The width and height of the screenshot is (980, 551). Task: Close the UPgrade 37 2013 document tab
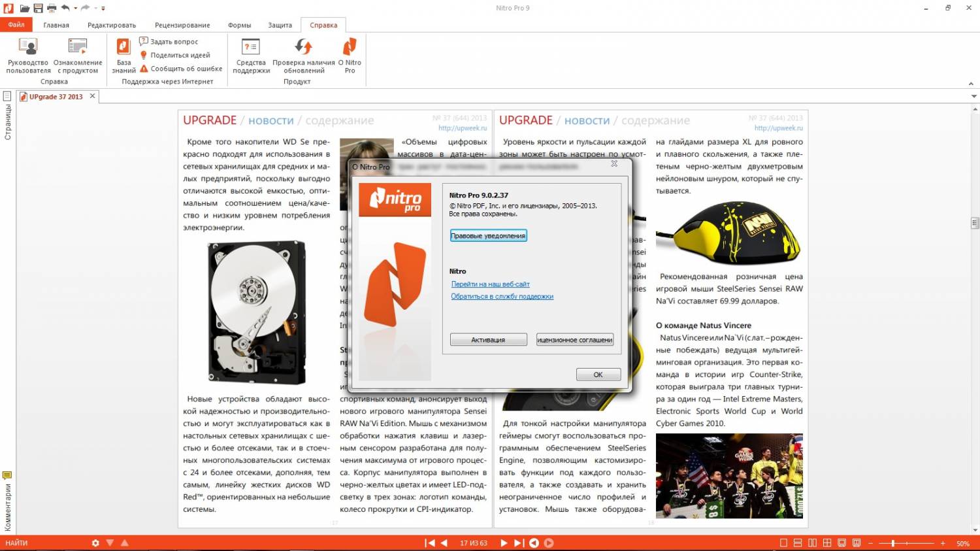92,96
